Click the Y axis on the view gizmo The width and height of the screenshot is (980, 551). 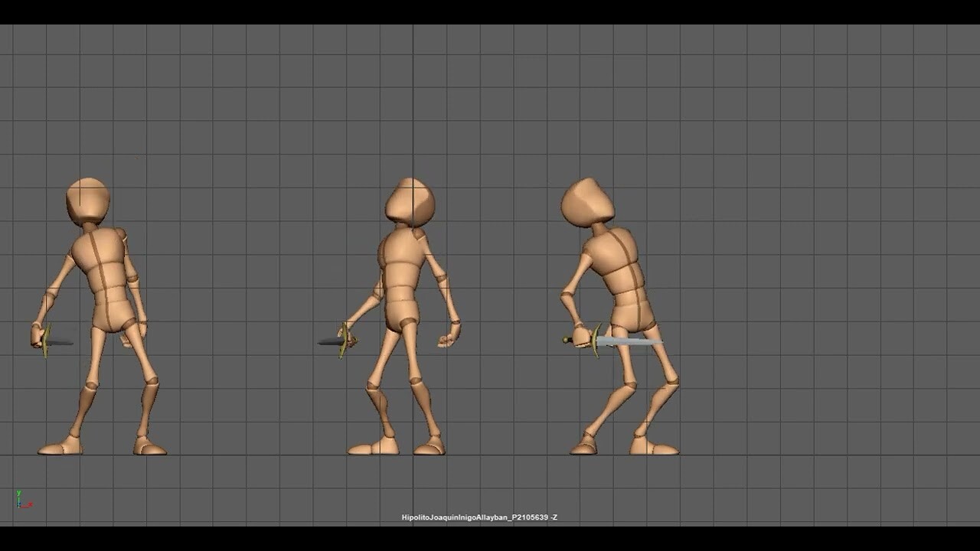(18, 493)
